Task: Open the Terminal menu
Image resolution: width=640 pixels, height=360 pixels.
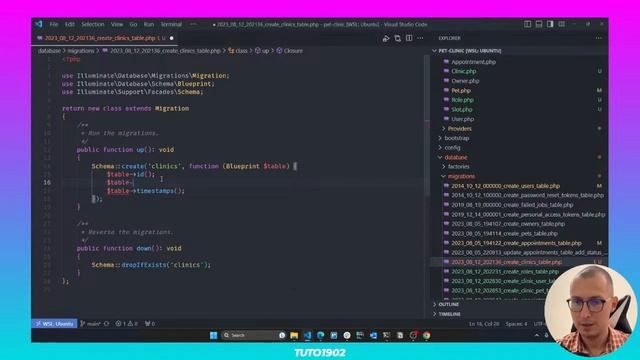Action: (x=171, y=24)
